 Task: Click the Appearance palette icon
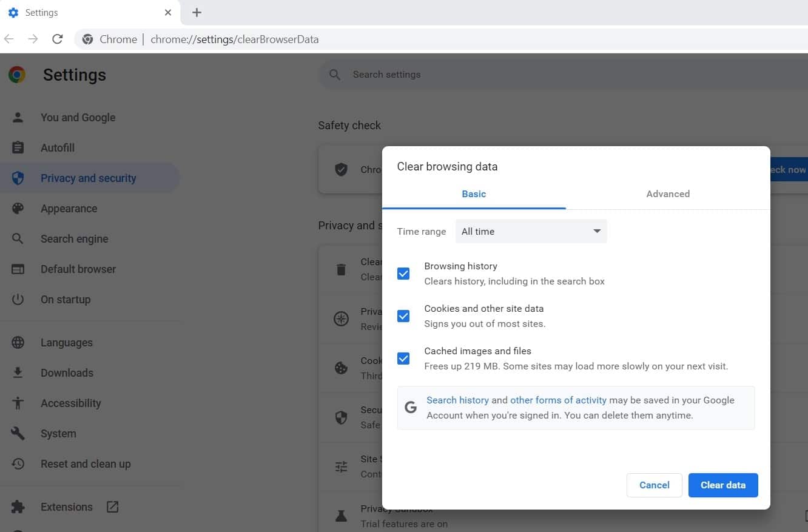(x=18, y=208)
